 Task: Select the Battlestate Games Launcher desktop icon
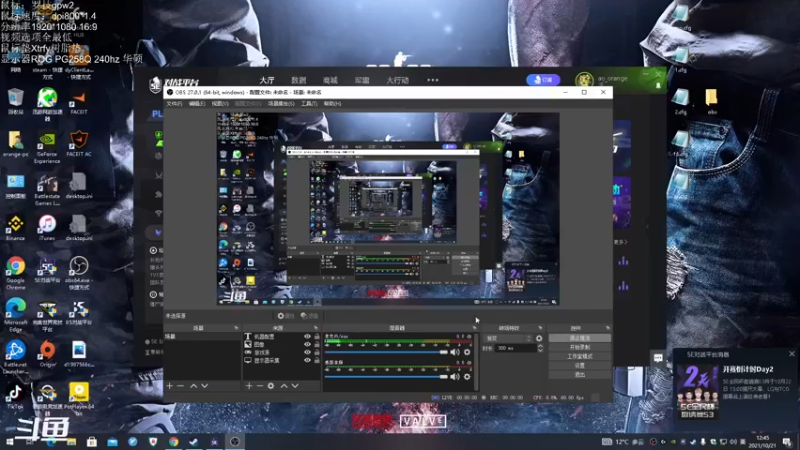pyautogui.click(x=47, y=190)
